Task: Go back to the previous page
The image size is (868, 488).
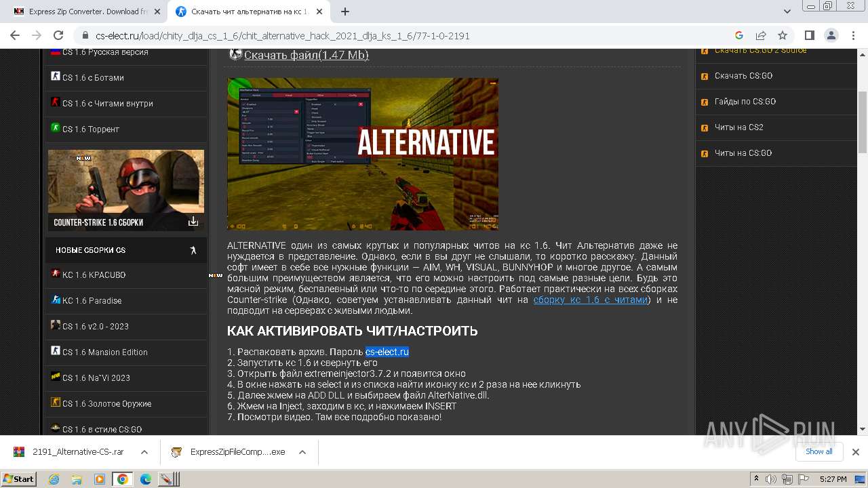Action: 15,35
